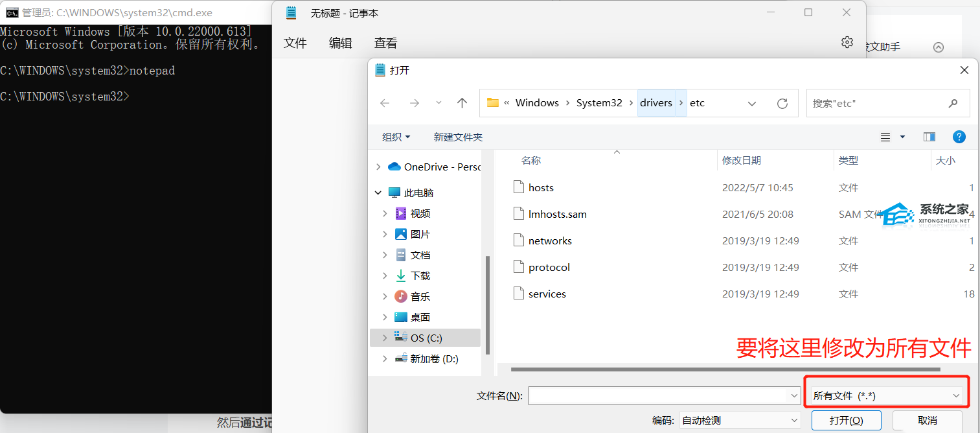Sort by the 名称 column header
Viewport: 980px width, 433px height.
[531, 160]
